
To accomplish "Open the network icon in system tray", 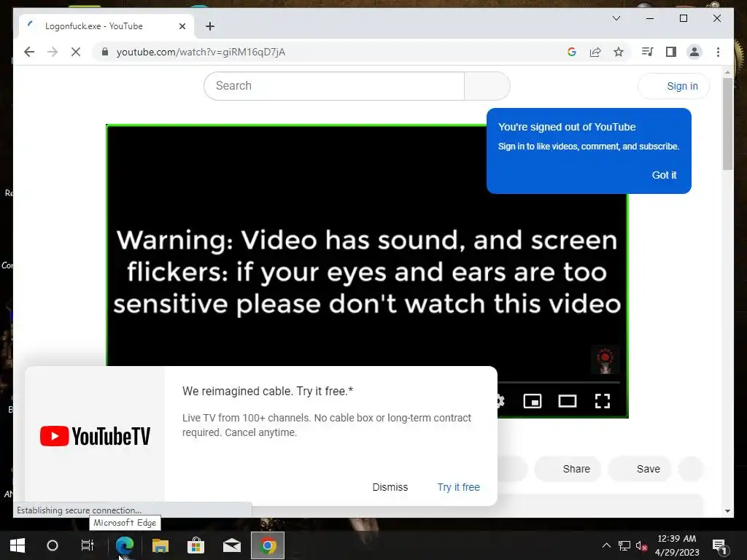I will (624, 545).
